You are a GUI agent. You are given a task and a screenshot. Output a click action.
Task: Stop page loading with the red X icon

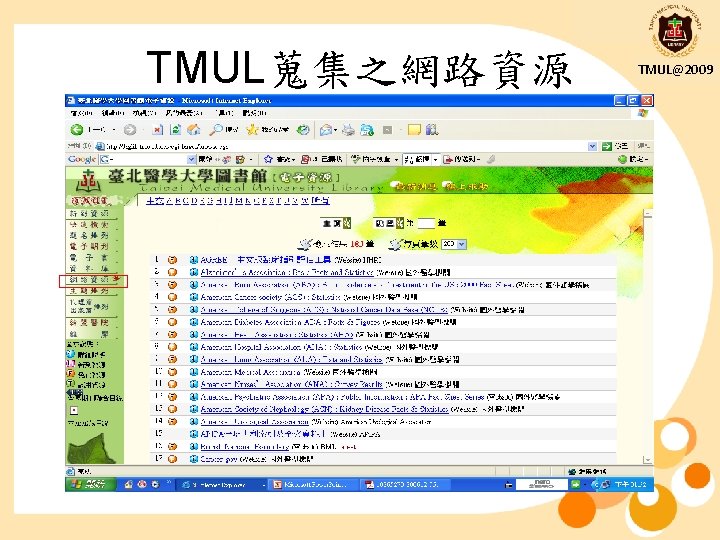[158, 130]
